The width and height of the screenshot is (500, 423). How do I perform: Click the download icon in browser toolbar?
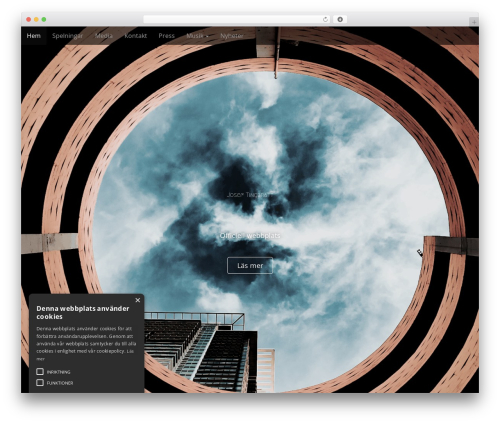[x=340, y=19]
